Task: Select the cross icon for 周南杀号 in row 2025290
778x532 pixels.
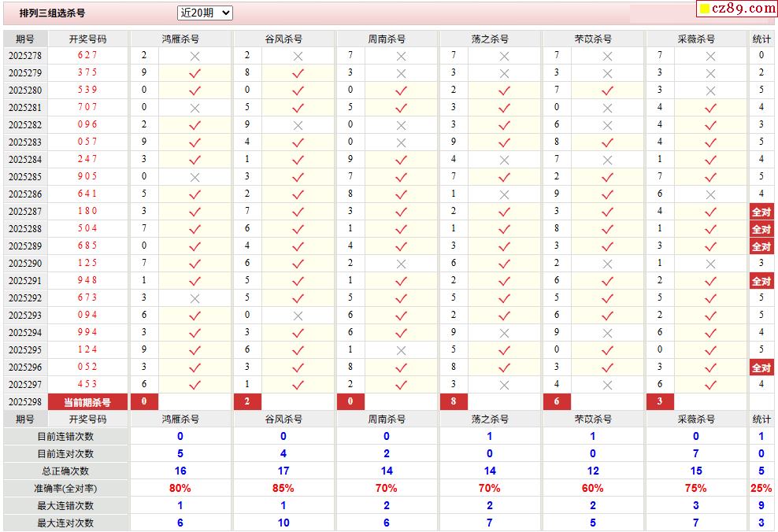Action: (x=401, y=264)
